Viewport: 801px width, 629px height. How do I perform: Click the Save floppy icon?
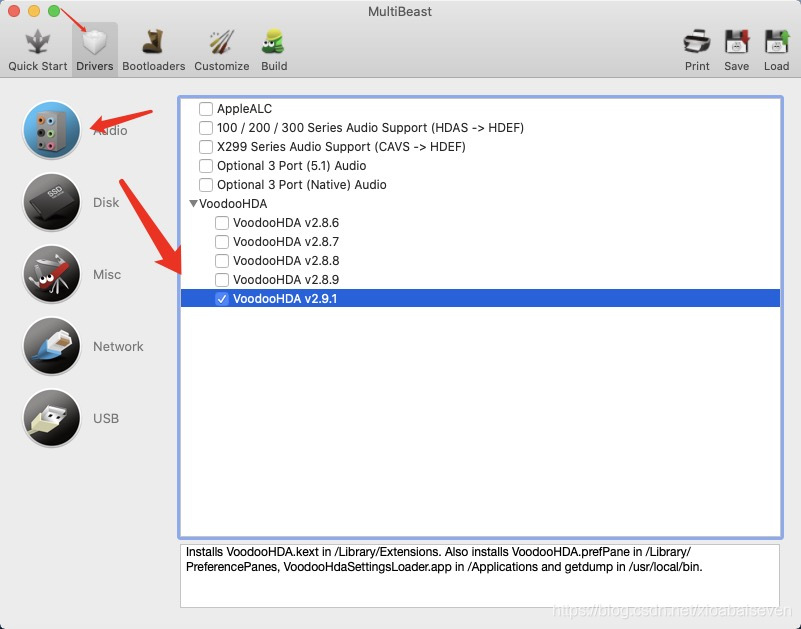(x=736, y=42)
